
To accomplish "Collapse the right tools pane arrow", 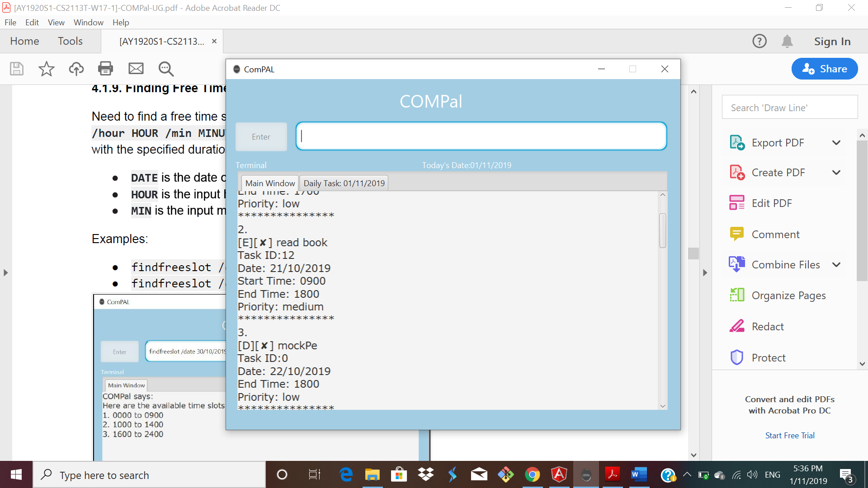I will pyautogui.click(x=705, y=272).
